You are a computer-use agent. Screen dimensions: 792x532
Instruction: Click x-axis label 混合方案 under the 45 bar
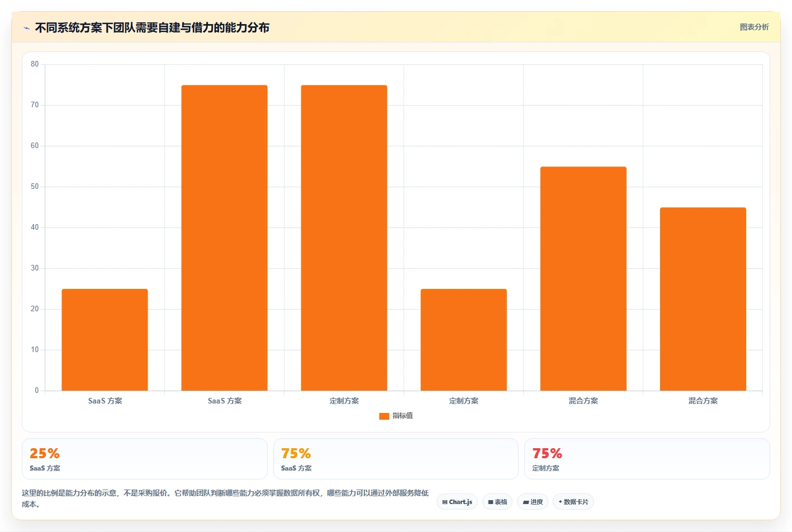[703, 401]
